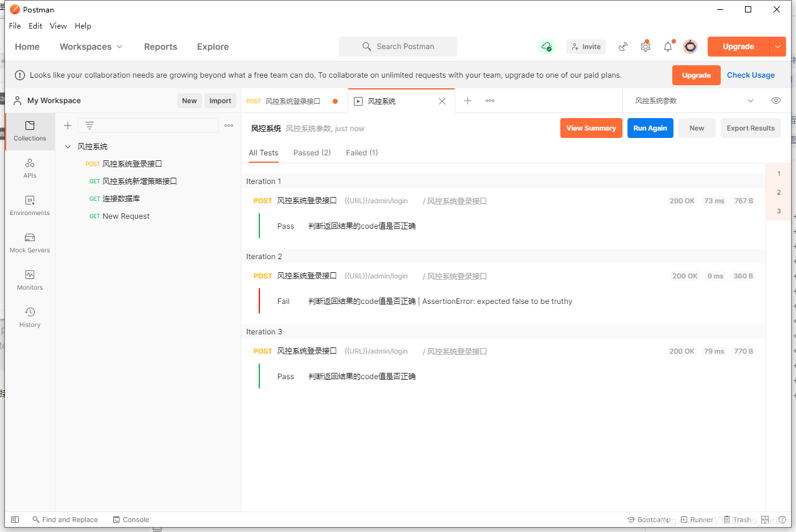Jump to iteration 3 in iteration index
The image size is (796, 532).
[779, 211]
